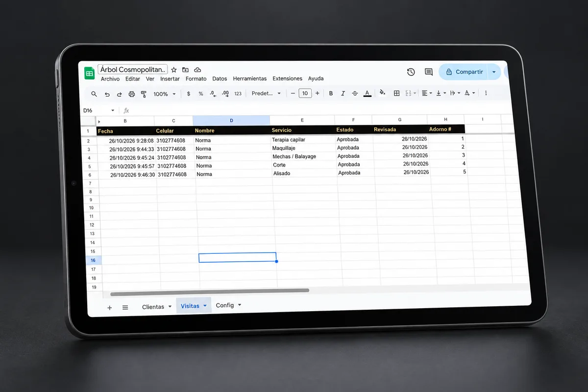Activate the paint format tool

(x=144, y=94)
